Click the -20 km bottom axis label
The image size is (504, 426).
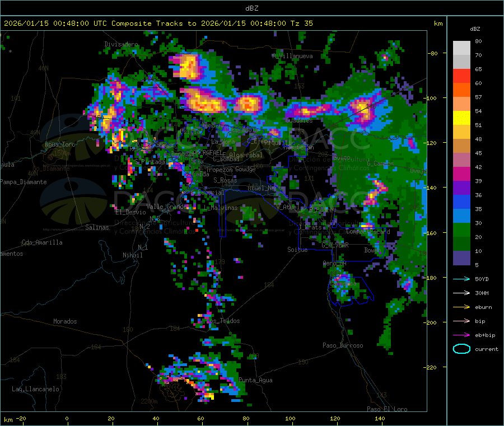[21, 418]
